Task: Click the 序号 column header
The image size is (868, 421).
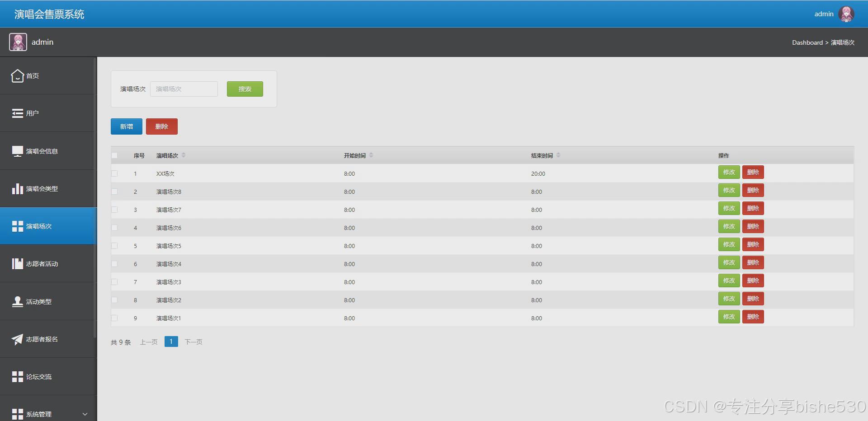Action: 139,156
